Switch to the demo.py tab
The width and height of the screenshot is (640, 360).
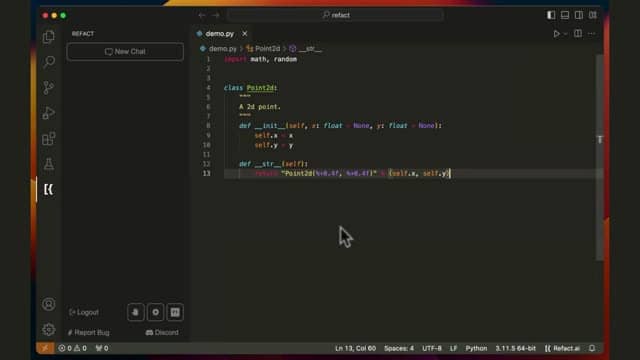pyautogui.click(x=219, y=33)
